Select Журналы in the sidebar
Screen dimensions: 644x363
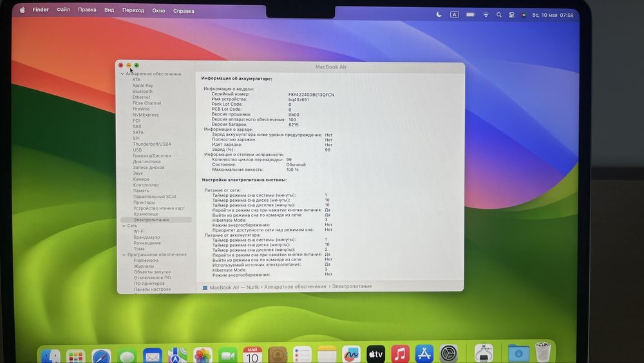tap(144, 266)
